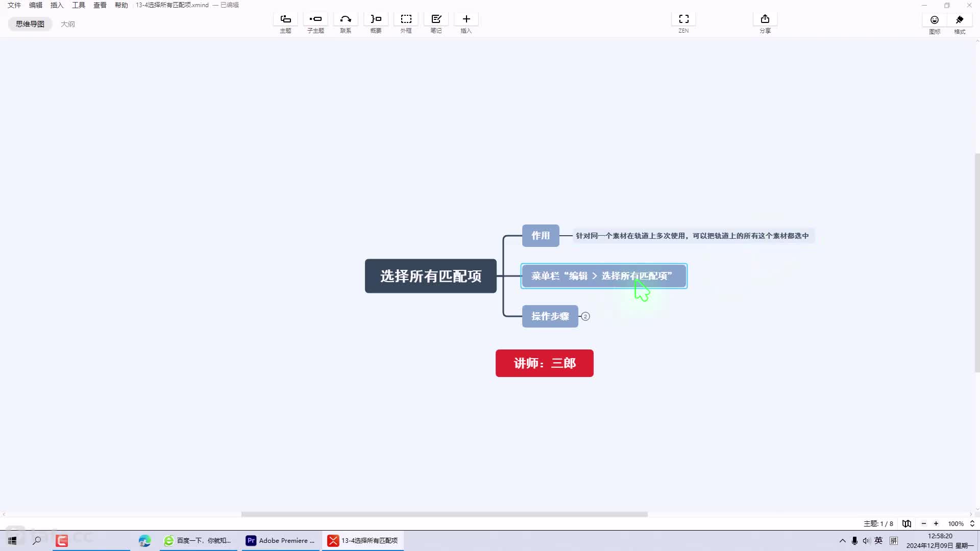
Task: Toggle the 拼 IME mode indicator
Action: (894, 540)
